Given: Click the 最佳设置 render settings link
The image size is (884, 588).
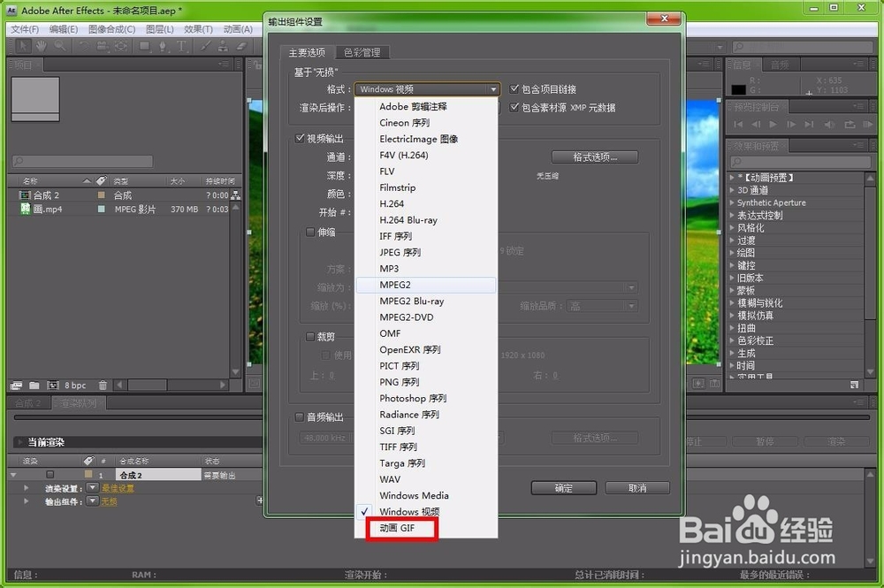Looking at the screenshot, I should pyautogui.click(x=118, y=488).
